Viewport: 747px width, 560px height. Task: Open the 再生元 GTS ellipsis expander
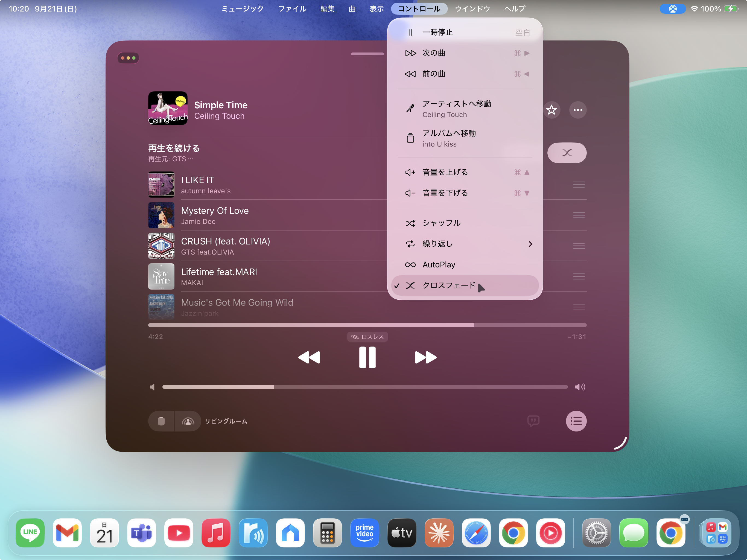[x=190, y=159]
